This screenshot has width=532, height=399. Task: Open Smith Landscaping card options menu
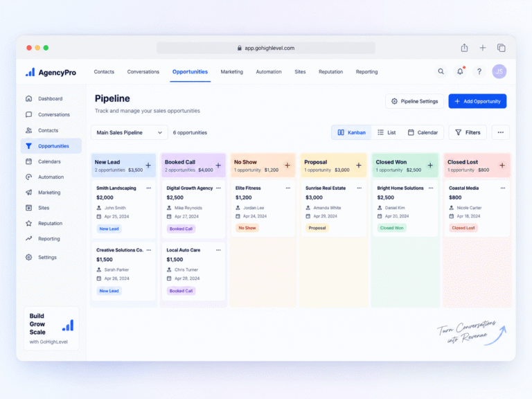(149, 188)
